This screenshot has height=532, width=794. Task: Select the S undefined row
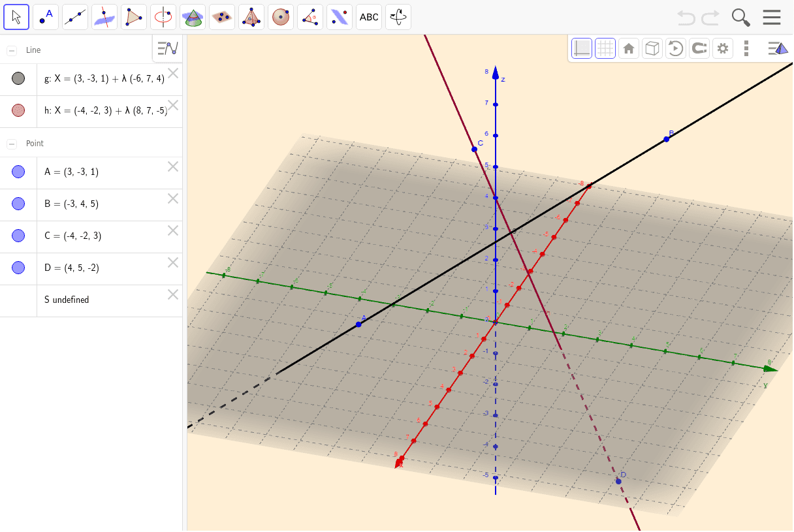pyautogui.click(x=91, y=301)
